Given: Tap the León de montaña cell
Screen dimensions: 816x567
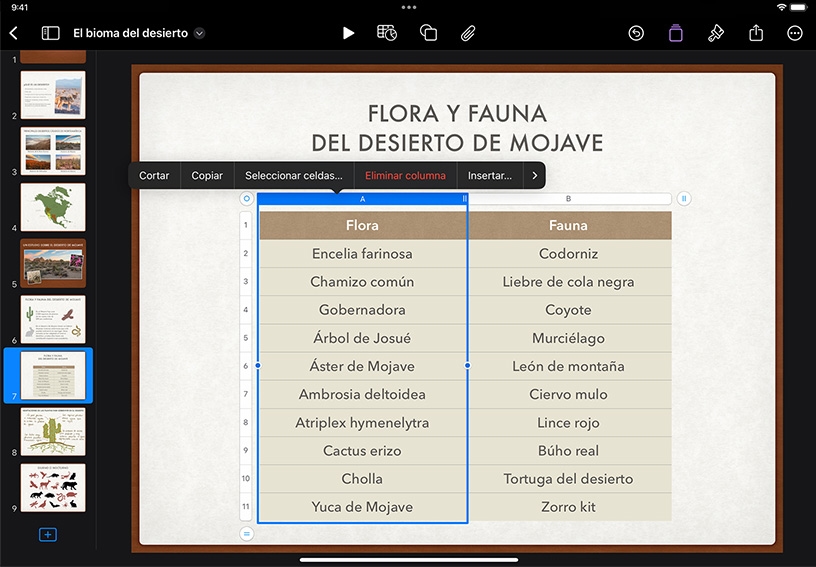Looking at the screenshot, I should pos(569,366).
